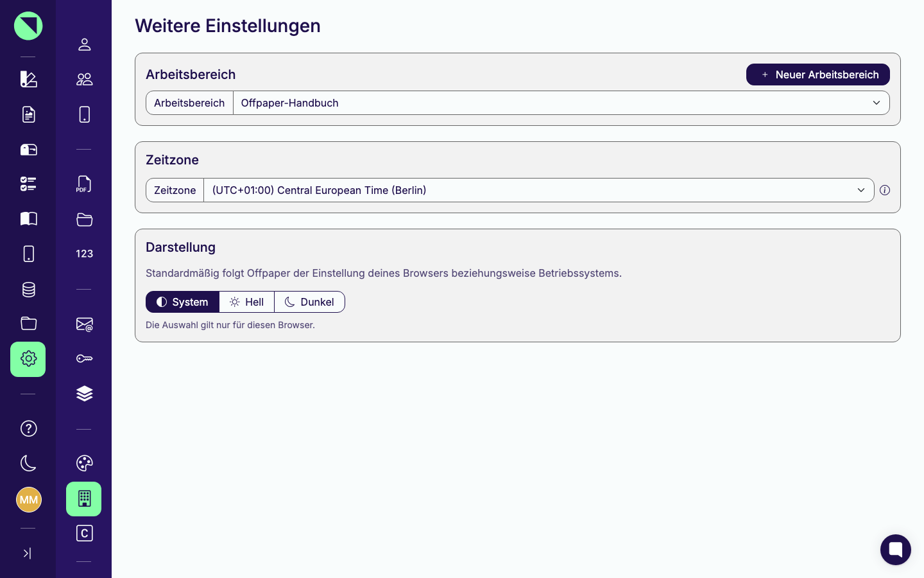Select System appearance option
This screenshot has height=578, width=924.
[182, 302]
